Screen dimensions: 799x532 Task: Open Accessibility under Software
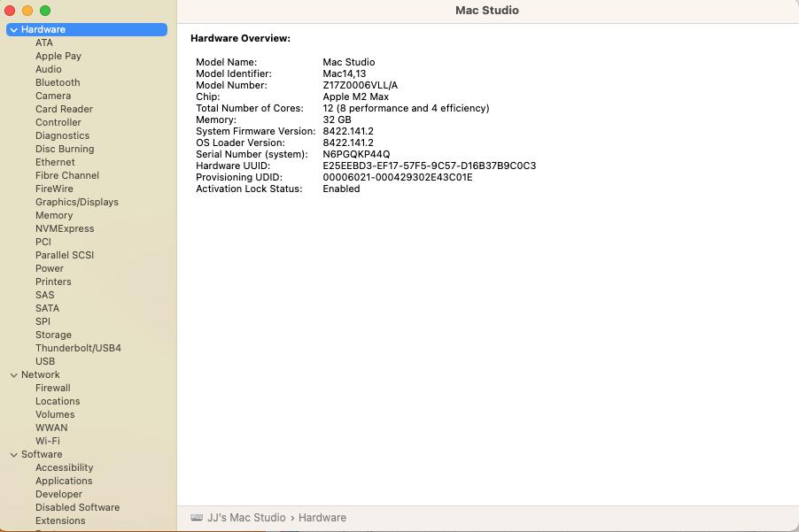[x=64, y=468]
